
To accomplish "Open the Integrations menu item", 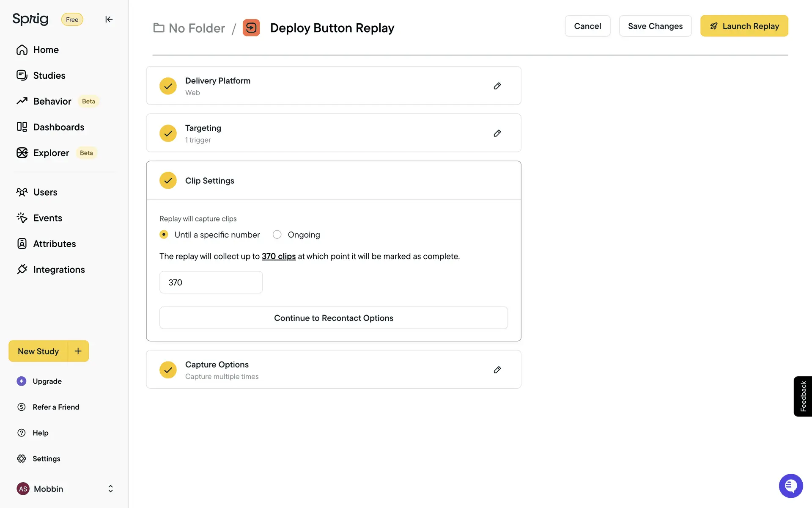I will point(59,270).
